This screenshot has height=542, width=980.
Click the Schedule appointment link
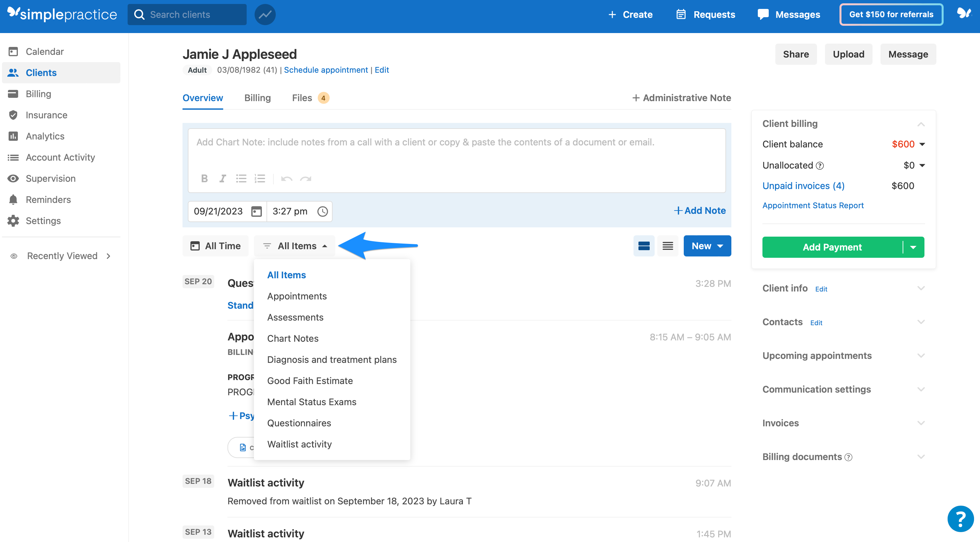pos(326,70)
